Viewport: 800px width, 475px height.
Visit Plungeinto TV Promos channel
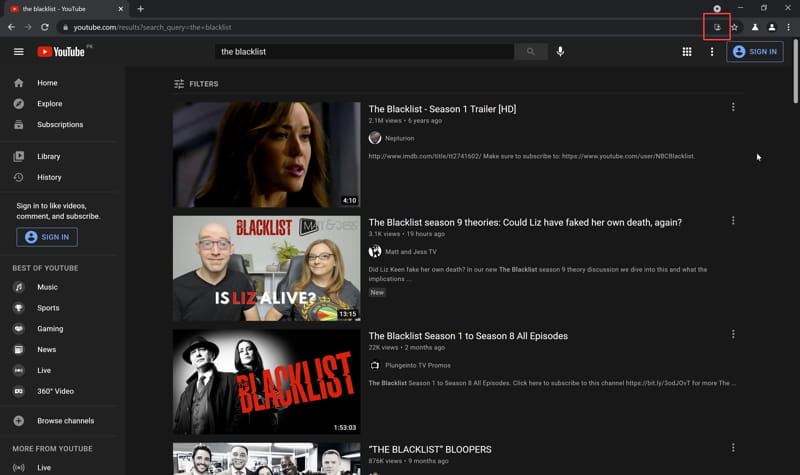pyautogui.click(x=418, y=365)
